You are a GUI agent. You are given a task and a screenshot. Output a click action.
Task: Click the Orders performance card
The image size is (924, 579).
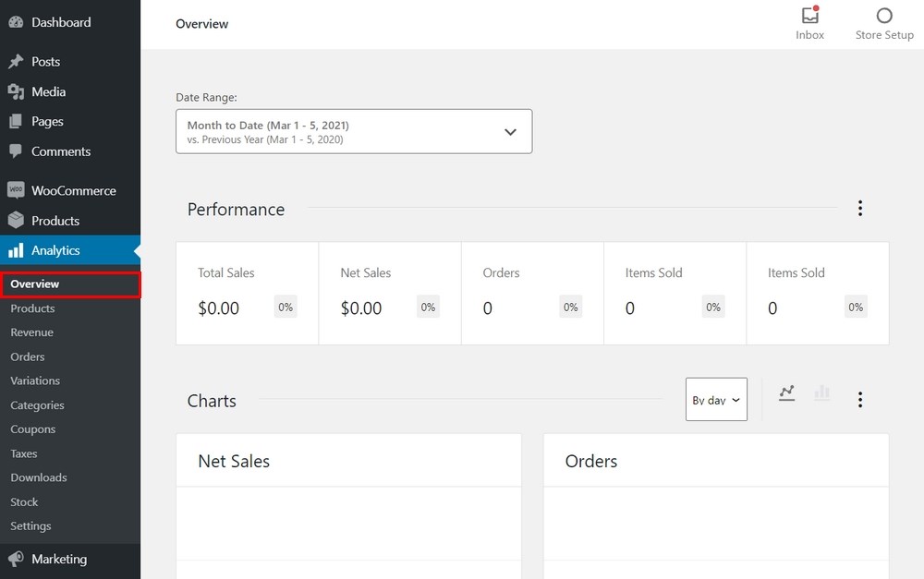tap(533, 293)
